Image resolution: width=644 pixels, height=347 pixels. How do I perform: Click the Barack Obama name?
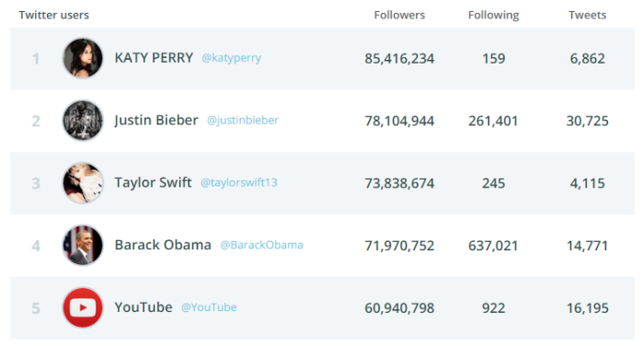tap(163, 245)
